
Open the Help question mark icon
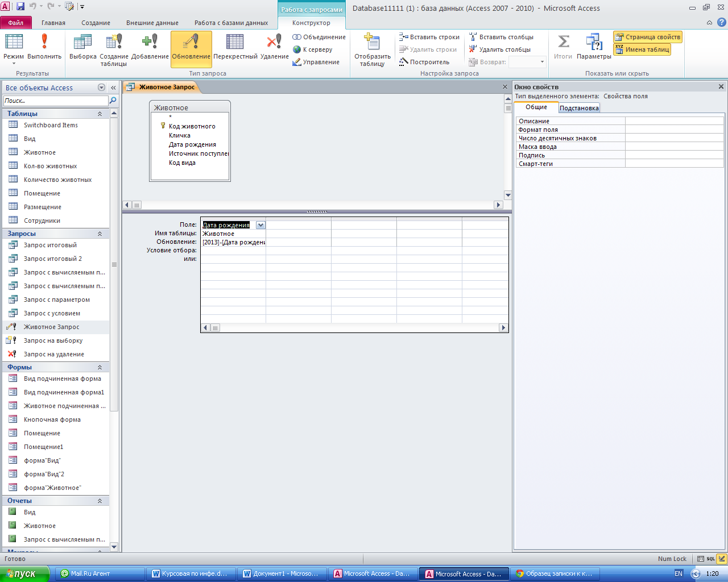point(722,23)
